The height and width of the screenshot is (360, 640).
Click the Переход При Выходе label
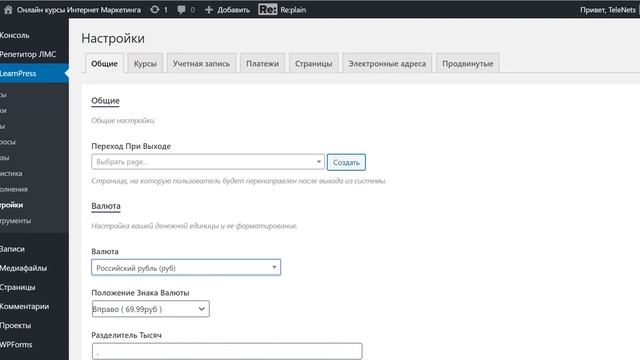click(131, 146)
